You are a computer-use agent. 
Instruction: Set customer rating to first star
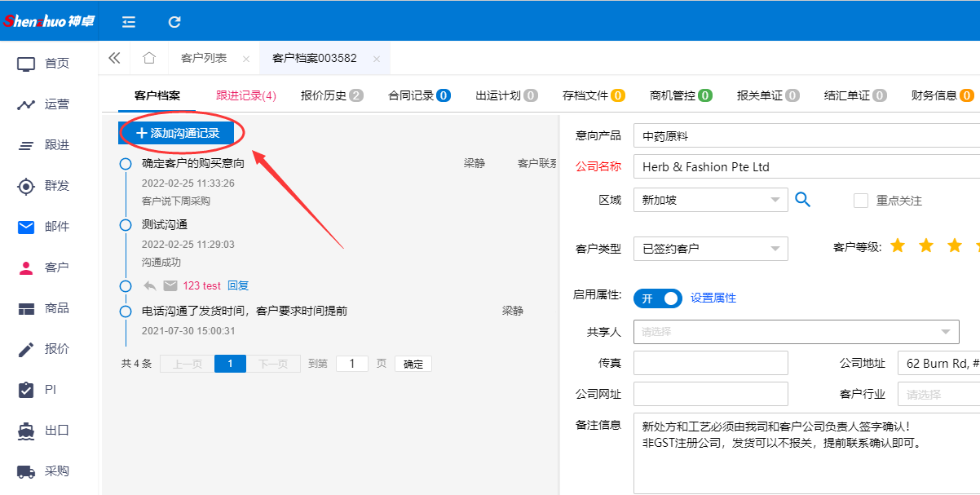[x=898, y=245]
